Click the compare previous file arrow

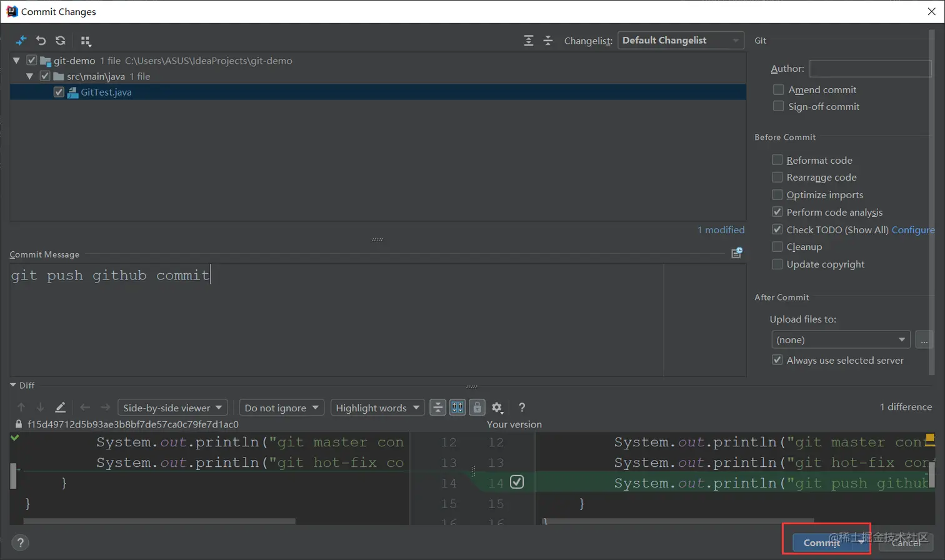pos(85,407)
